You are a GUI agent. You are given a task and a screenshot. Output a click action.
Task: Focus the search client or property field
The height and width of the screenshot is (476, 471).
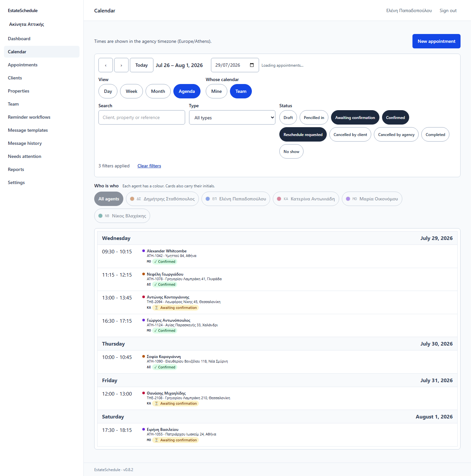142,117
